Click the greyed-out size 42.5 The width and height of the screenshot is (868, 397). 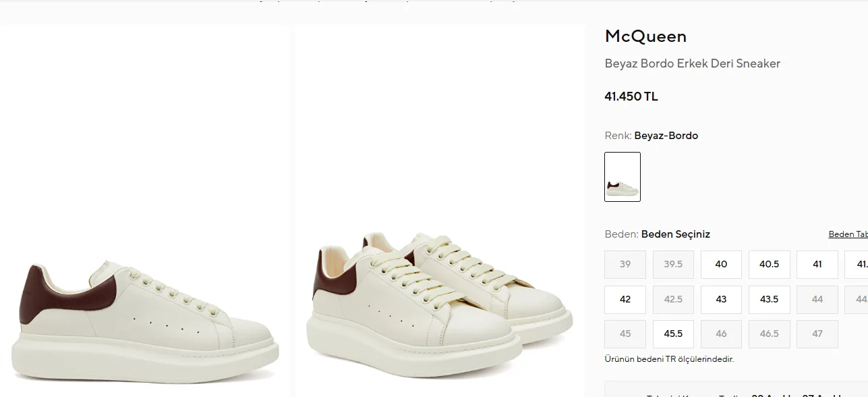pos(673,300)
